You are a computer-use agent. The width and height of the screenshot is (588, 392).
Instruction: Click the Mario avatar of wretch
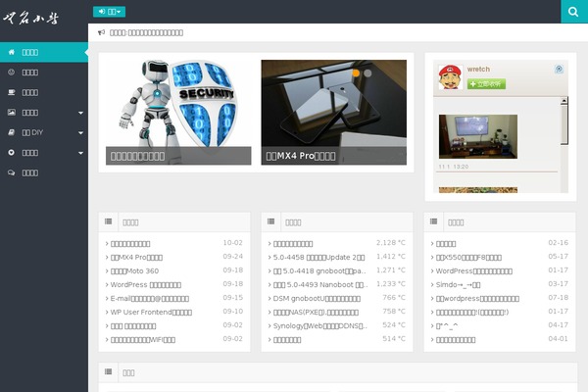[x=450, y=76]
